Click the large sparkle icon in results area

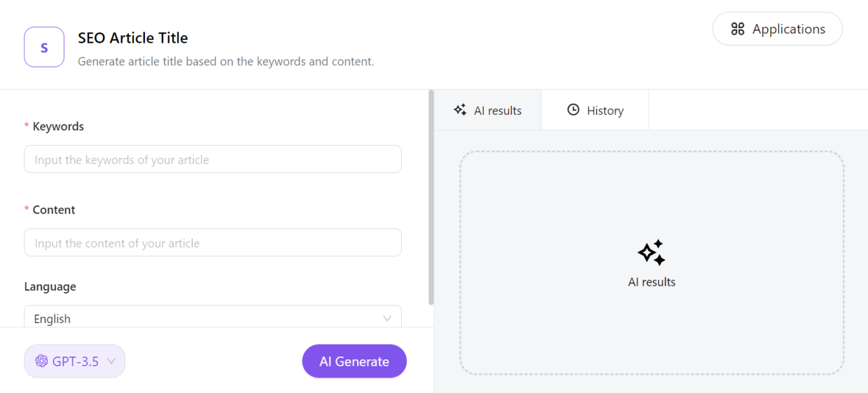pyautogui.click(x=651, y=253)
